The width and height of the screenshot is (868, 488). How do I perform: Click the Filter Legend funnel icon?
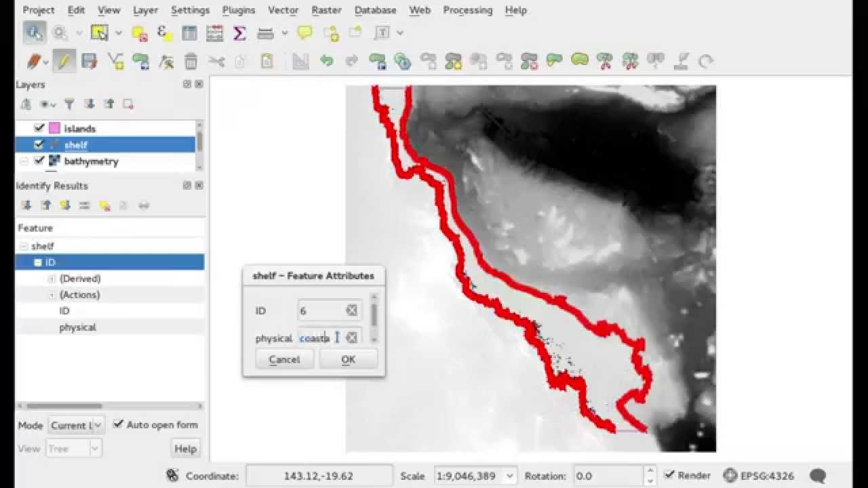[69, 104]
